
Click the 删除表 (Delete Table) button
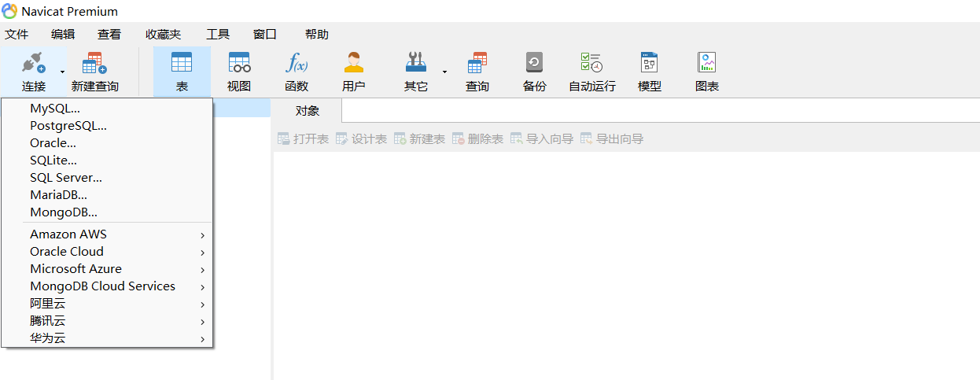coord(478,139)
